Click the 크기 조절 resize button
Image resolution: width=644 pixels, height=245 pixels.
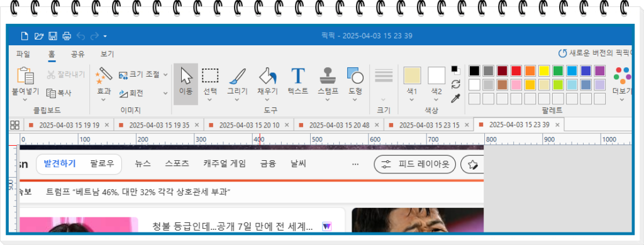point(140,75)
